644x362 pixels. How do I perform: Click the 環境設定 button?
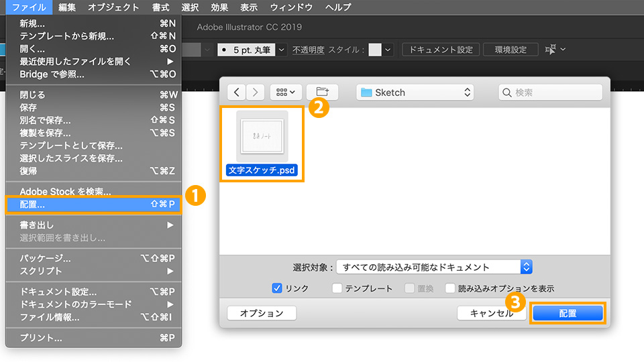(x=511, y=50)
